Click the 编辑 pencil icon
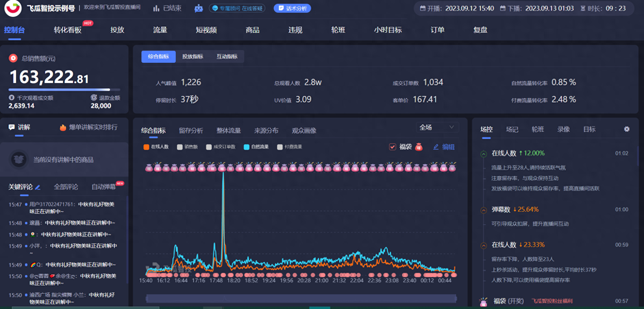Screen dimensions: 644x309 436,147
